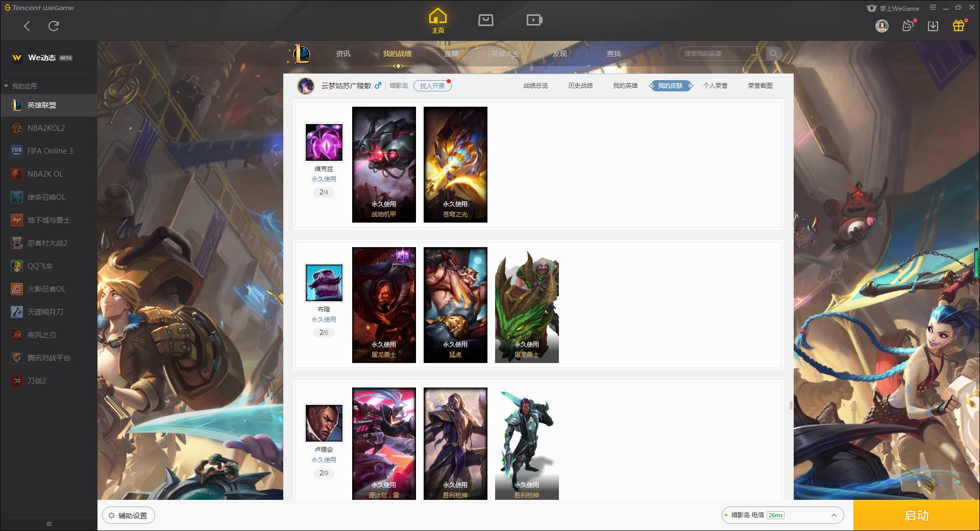
Task: Open the gift box icon
Action: (x=959, y=26)
